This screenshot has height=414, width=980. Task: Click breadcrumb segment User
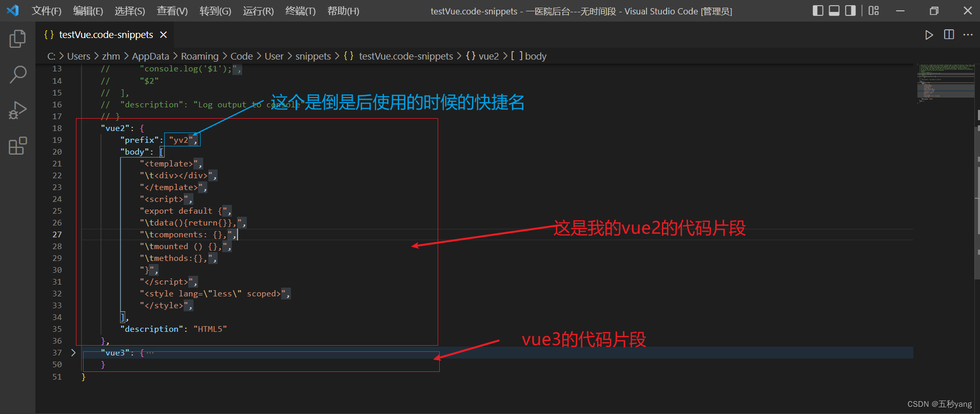[x=274, y=56]
